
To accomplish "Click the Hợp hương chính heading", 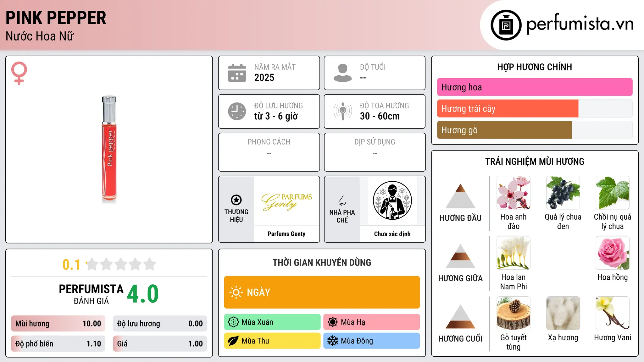I will point(535,67).
